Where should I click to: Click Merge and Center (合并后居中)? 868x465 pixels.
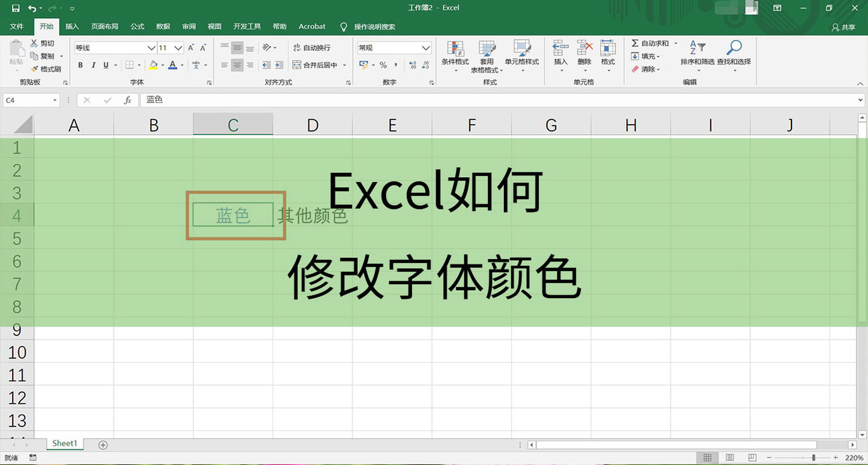pyautogui.click(x=315, y=65)
